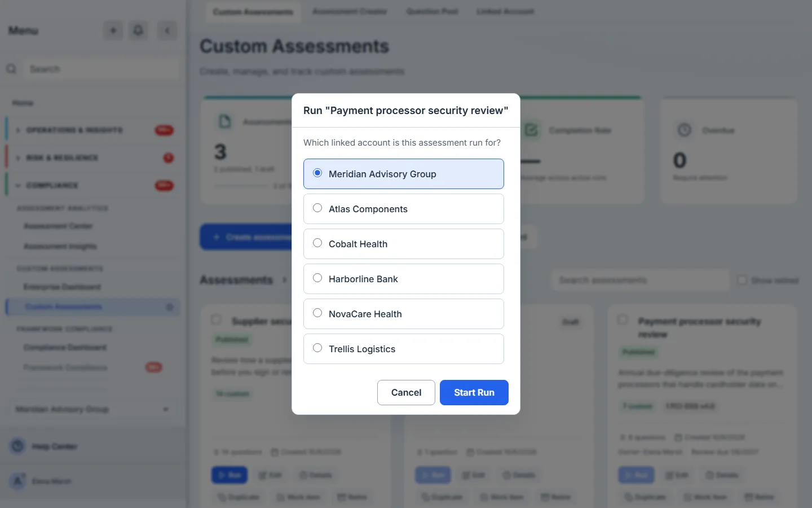Open the Home sidebar item
This screenshot has height=508, width=812.
pyautogui.click(x=23, y=103)
